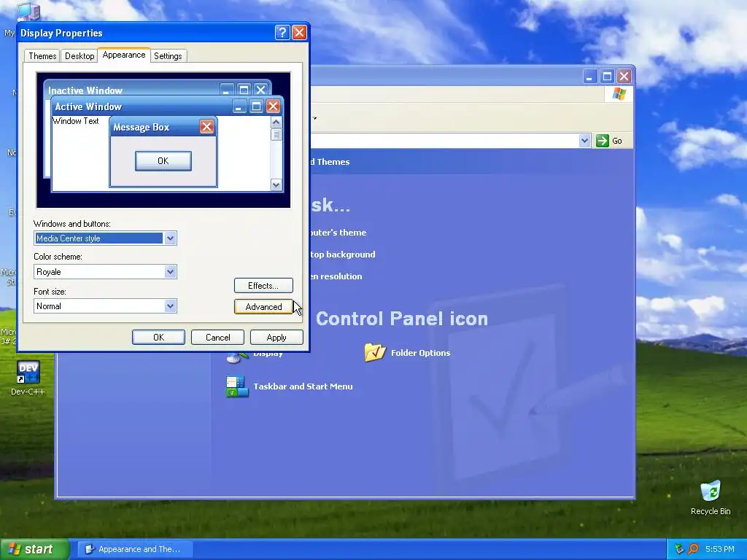This screenshot has width=747, height=560.
Task: Minimize the Appearance and Themes window
Action: tap(589, 76)
